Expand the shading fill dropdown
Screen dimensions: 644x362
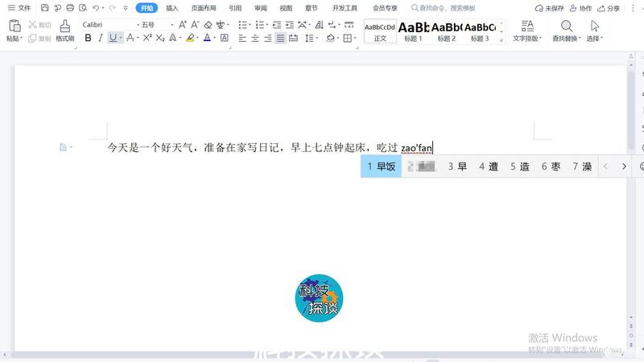(337, 38)
